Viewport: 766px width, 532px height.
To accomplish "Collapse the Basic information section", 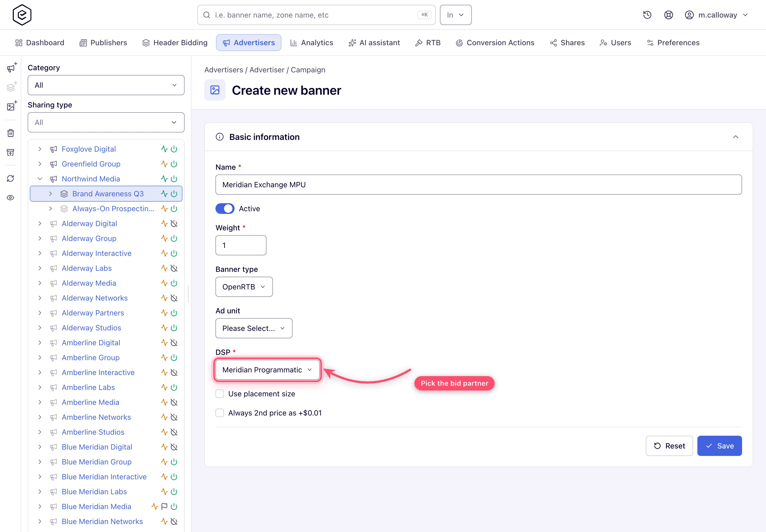I will [736, 137].
